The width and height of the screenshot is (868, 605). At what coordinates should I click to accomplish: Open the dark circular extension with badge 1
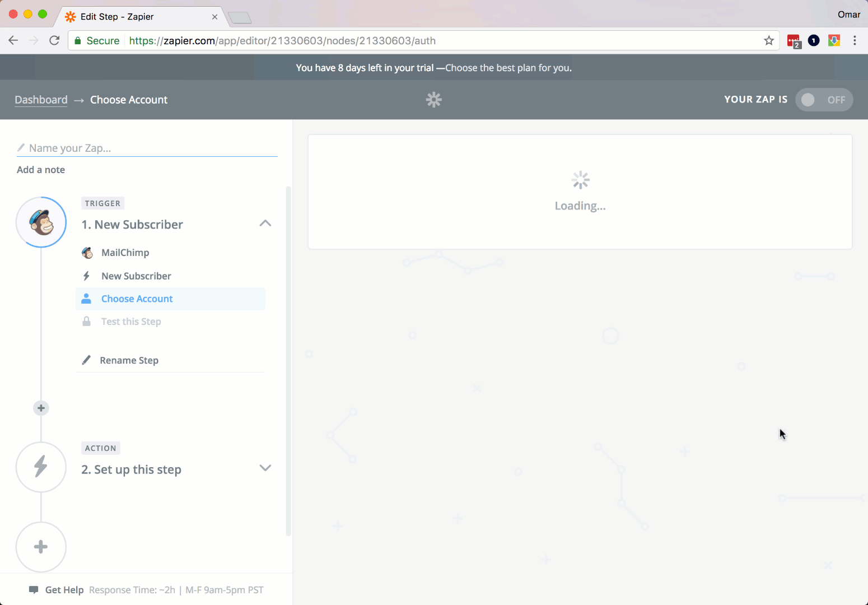pyautogui.click(x=814, y=40)
